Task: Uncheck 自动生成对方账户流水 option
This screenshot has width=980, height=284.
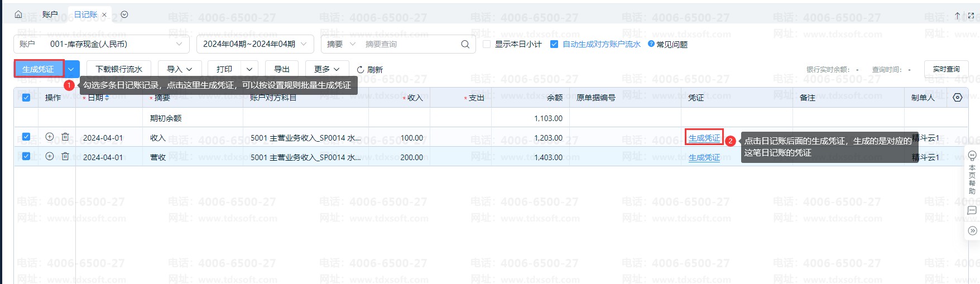Action: (x=554, y=44)
